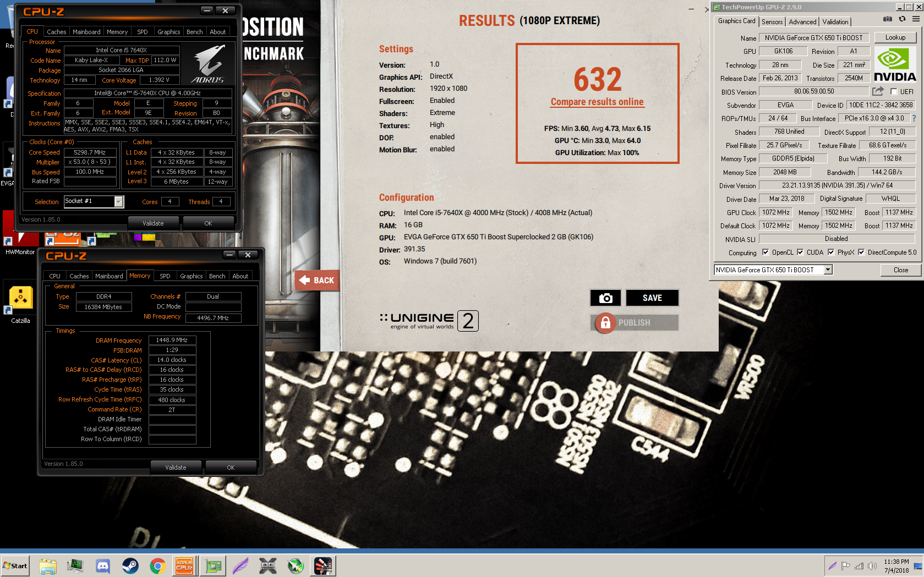The width and height of the screenshot is (924, 577).
Task: Switch to Superposition benchmark taskbar item
Action: point(323,565)
